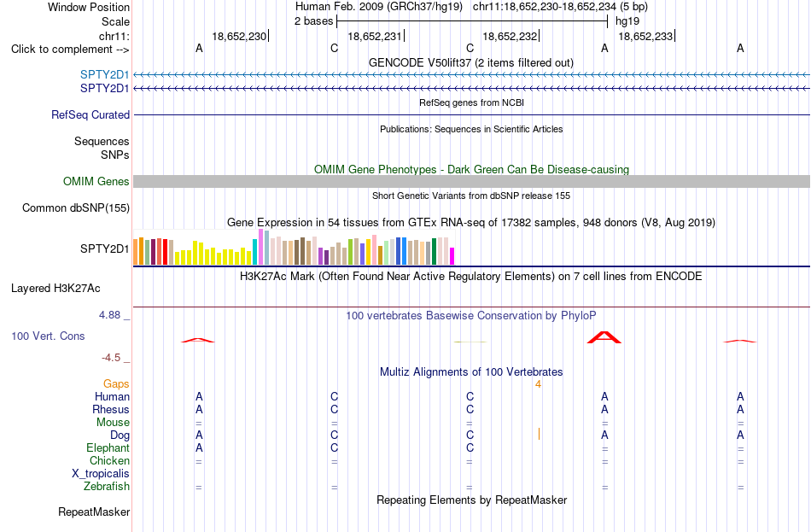811x532 pixels.
Task: Click the 18,652,232 ruler coordinate
Action: pos(510,36)
